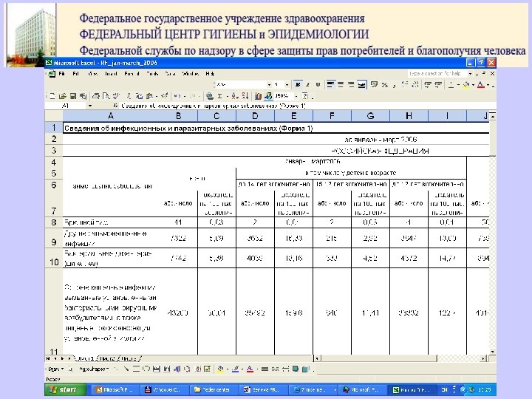Click the Print icon
The width and height of the screenshot is (532, 399).
96,96
